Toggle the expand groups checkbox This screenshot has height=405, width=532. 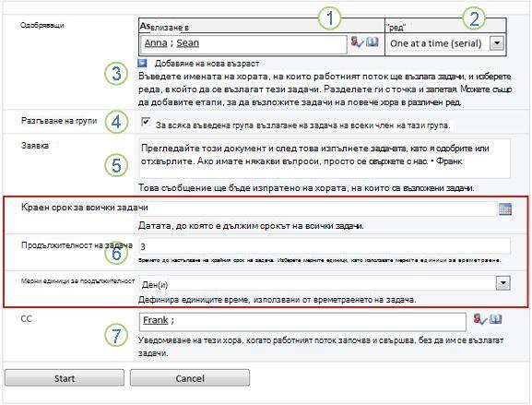click(146, 122)
